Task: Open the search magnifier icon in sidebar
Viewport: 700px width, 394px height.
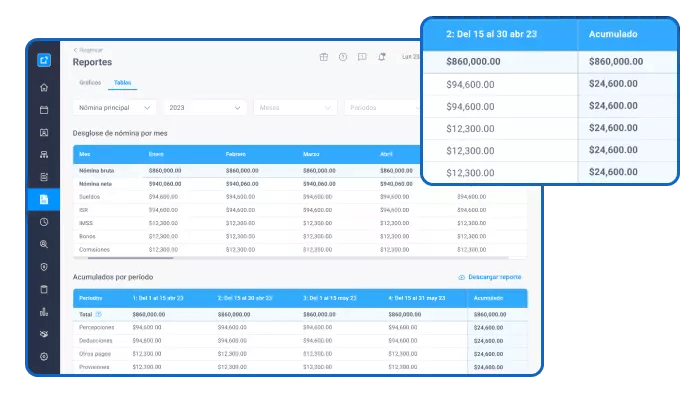Action: click(x=44, y=244)
